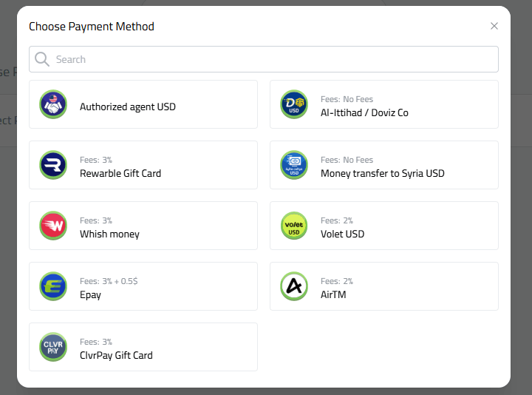Click the Epay blue E logo
Screen dimensions: 532x395
pos(53,286)
